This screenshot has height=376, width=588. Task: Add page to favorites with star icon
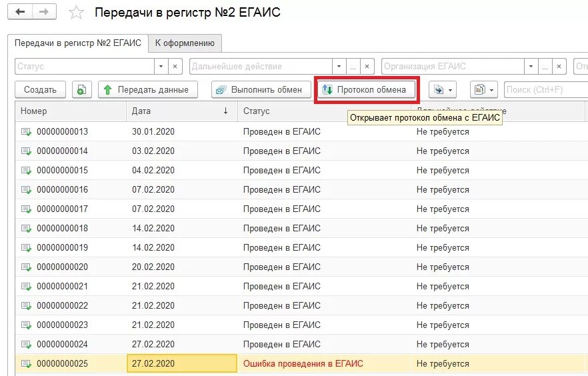point(76,13)
